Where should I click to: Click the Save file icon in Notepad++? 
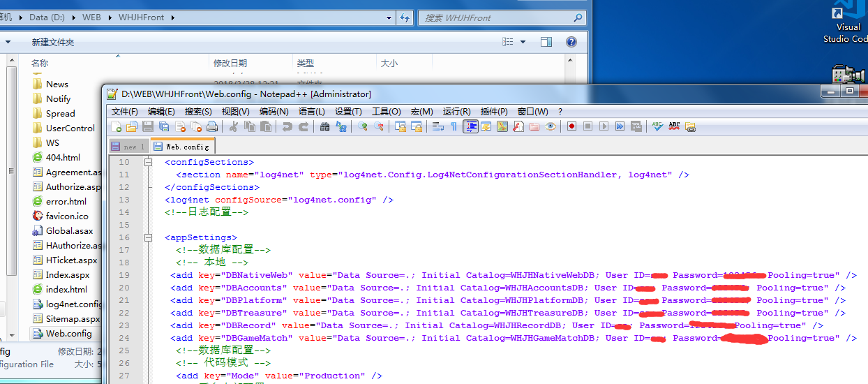coord(148,126)
